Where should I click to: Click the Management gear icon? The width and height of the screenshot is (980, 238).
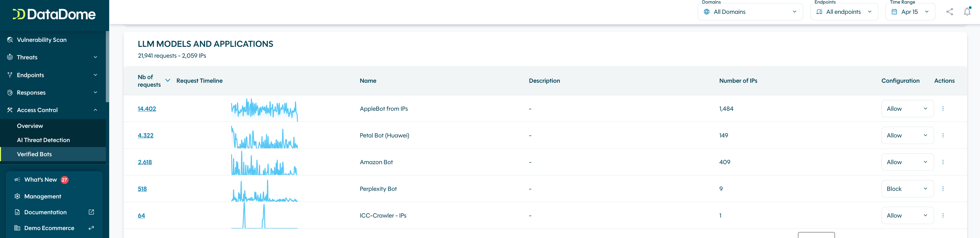click(17, 196)
